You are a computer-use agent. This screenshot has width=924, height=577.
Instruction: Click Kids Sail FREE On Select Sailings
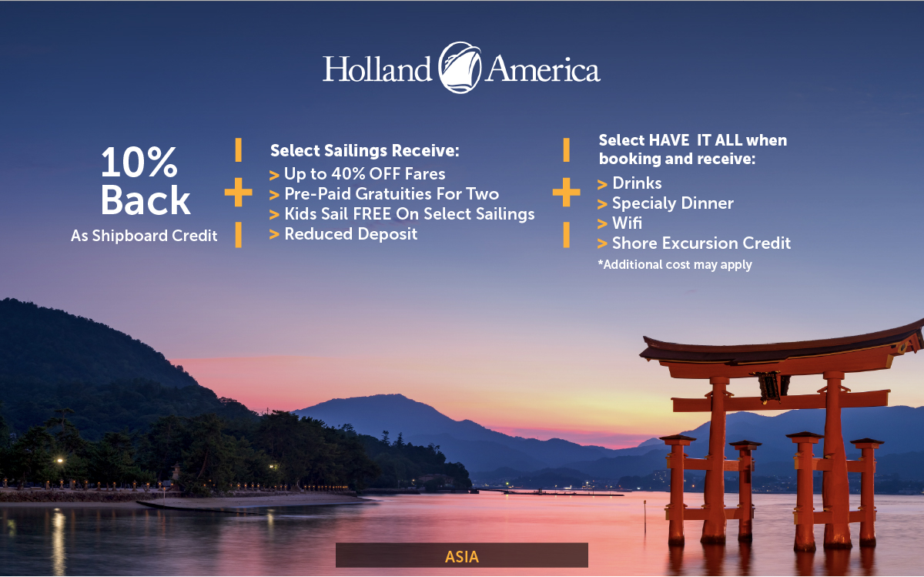point(410,214)
